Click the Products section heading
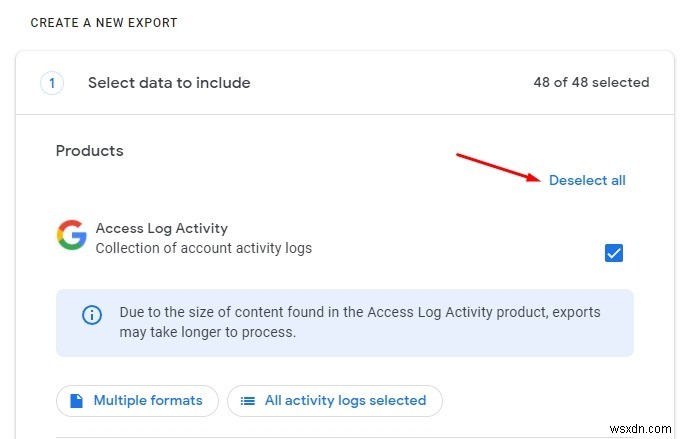 (89, 151)
